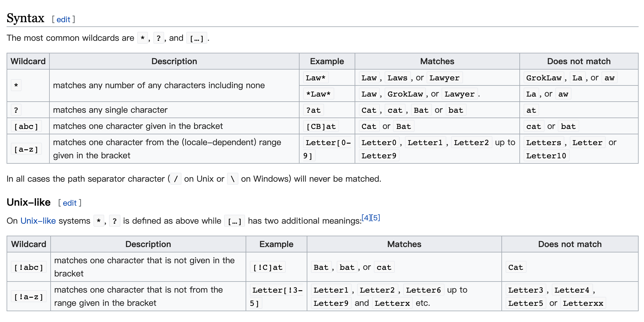The height and width of the screenshot is (322, 644).
Task: Open citation reference [5]
Action: point(376,218)
